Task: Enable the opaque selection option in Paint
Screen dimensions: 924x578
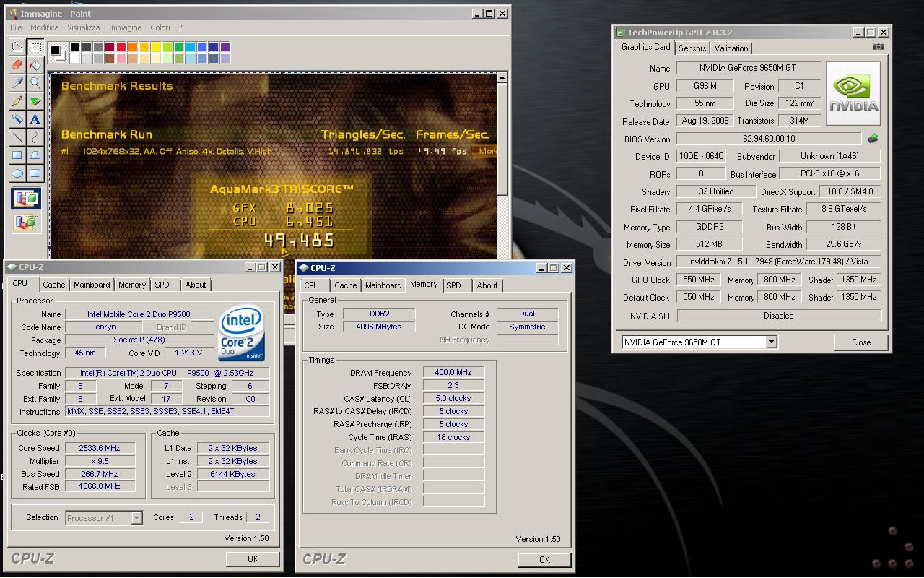Action: tap(26, 198)
